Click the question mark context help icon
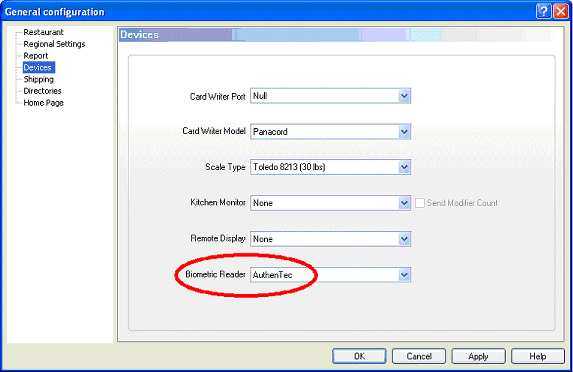The width and height of the screenshot is (573, 372). (x=543, y=11)
